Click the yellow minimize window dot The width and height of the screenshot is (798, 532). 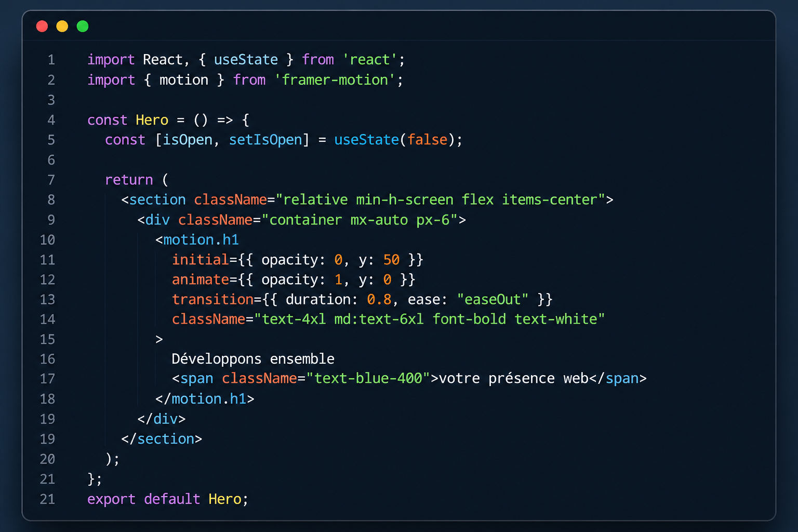click(x=62, y=26)
